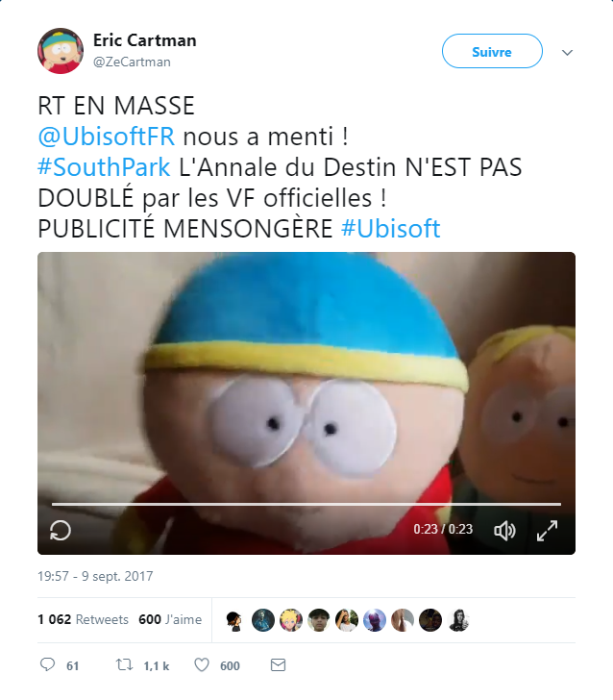
Task: Open last liker avatar in row
Action: point(458,620)
